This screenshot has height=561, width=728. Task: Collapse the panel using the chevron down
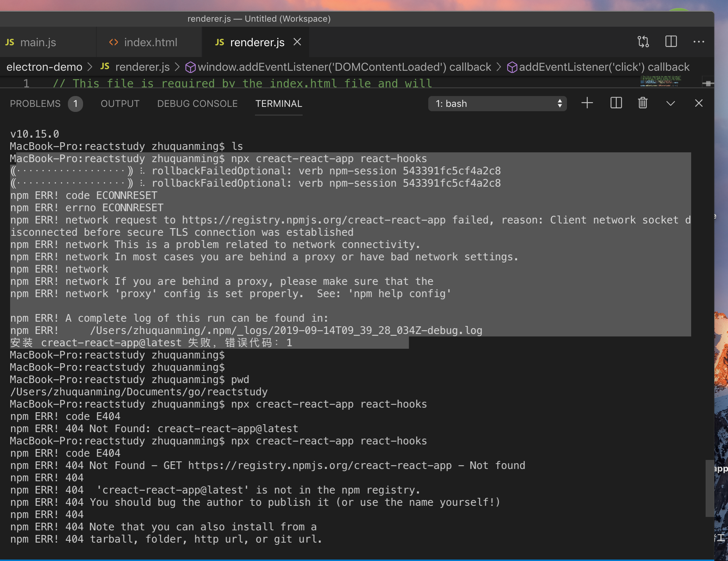click(671, 104)
